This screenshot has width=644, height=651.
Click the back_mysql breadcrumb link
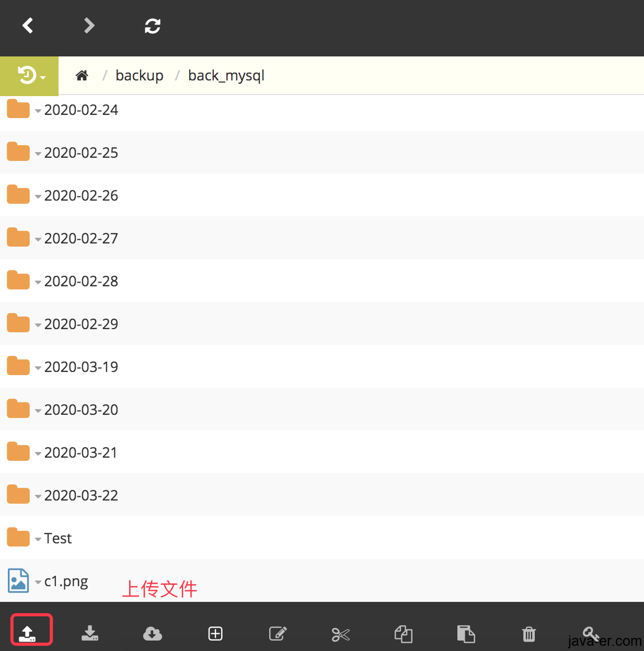(x=226, y=75)
